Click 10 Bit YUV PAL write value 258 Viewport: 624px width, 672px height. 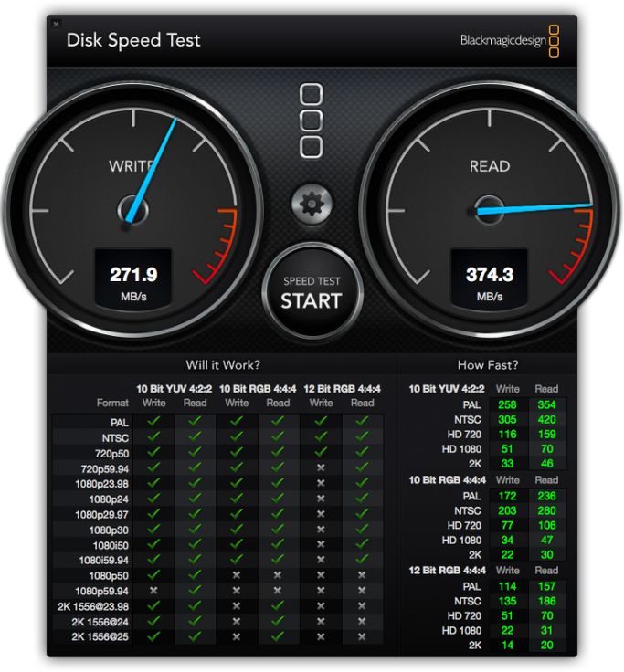507,405
